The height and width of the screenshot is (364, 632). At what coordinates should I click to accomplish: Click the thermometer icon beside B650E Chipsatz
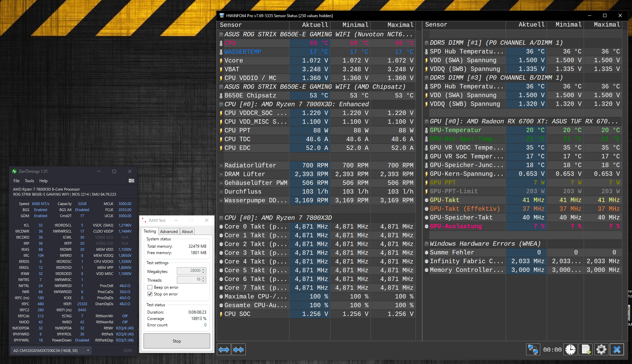[x=221, y=96]
